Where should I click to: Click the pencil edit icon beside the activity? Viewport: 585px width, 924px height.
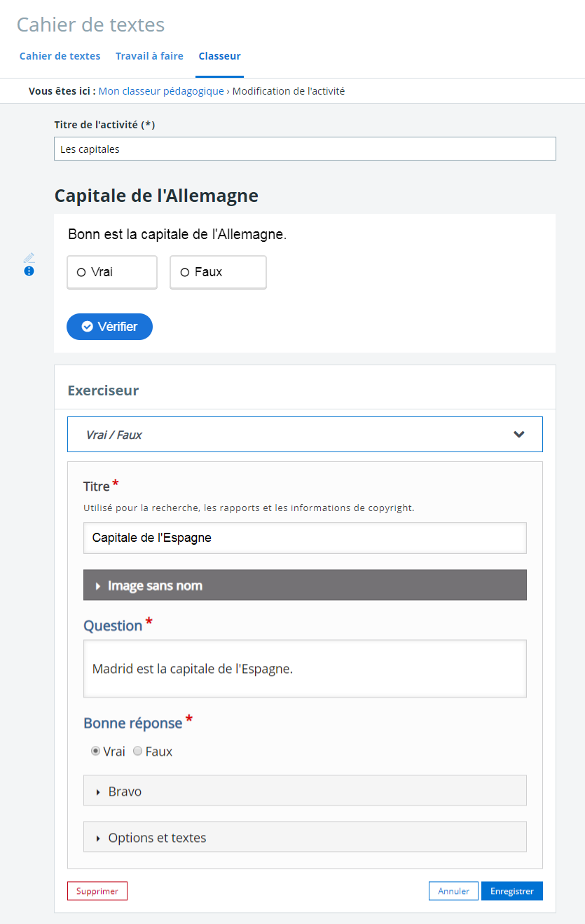pyautogui.click(x=29, y=257)
